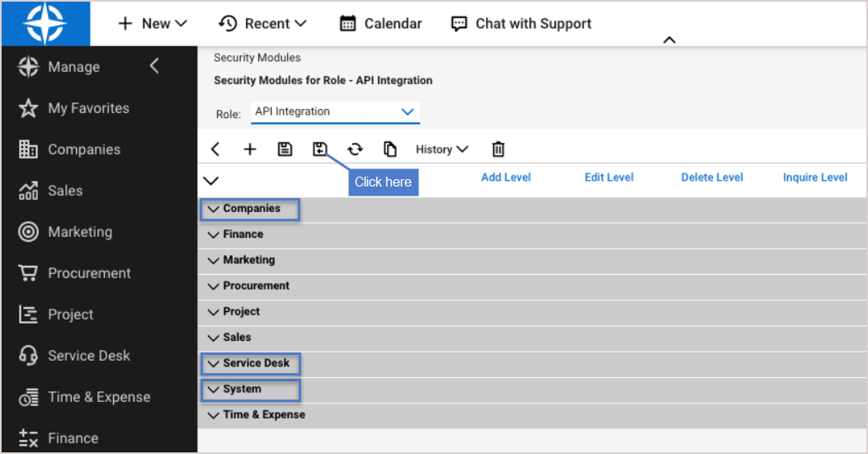Image resolution: width=868 pixels, height=454 pixels.
Task: Click the Security Modules breadcrumb text
Action: [x=257, y=58]
